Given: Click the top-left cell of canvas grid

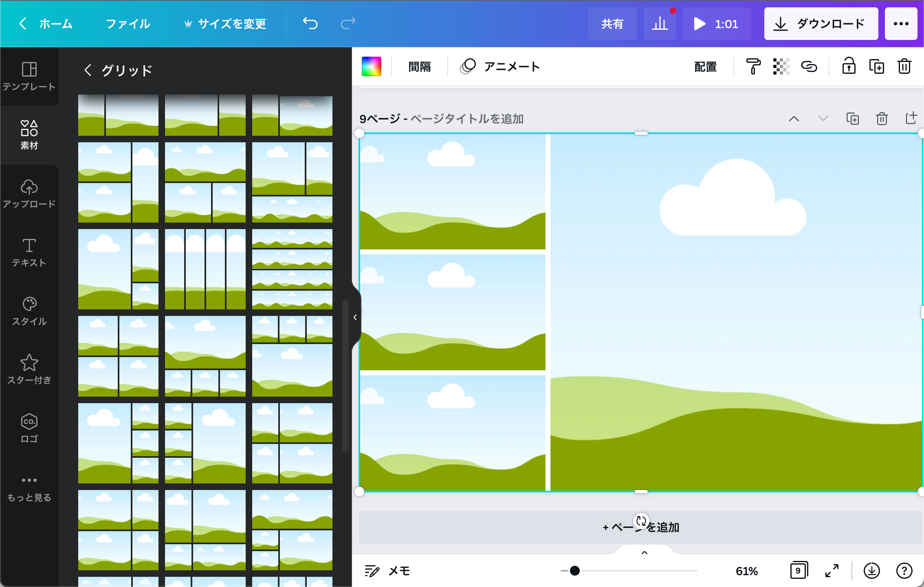Looking at the screenshot, I should click(x=453, y=192).
